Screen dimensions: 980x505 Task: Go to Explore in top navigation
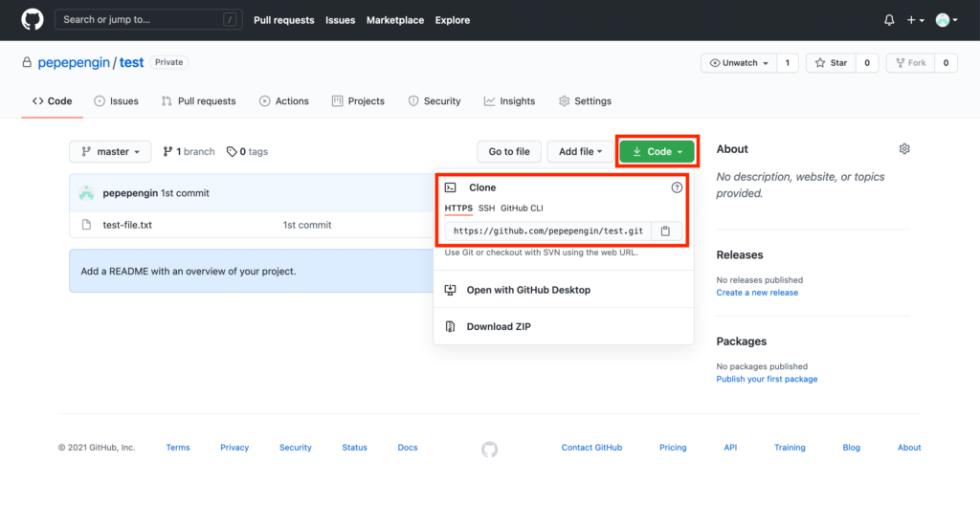click(x=453, y=20)
